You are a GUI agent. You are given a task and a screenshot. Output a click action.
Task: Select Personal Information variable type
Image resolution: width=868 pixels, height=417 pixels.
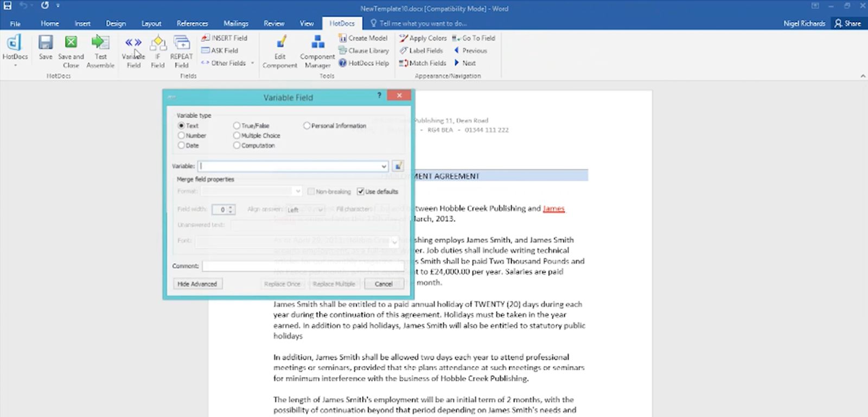click(335, 125)
